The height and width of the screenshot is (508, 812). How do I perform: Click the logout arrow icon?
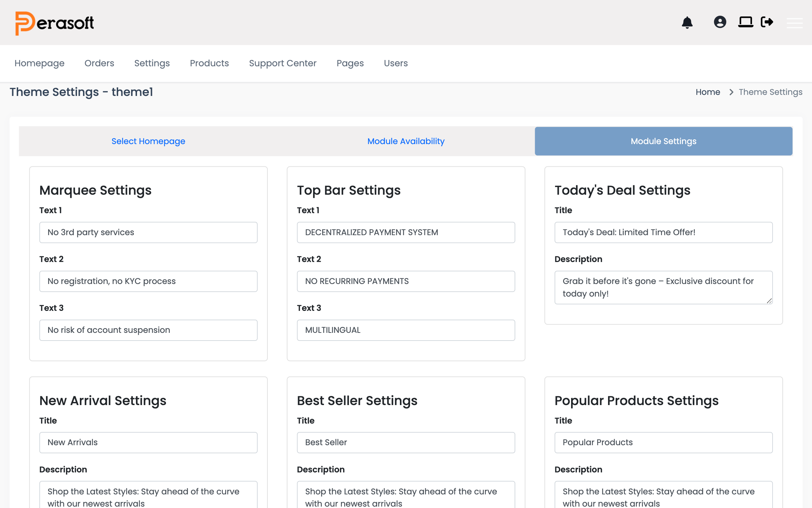(767, 22)
